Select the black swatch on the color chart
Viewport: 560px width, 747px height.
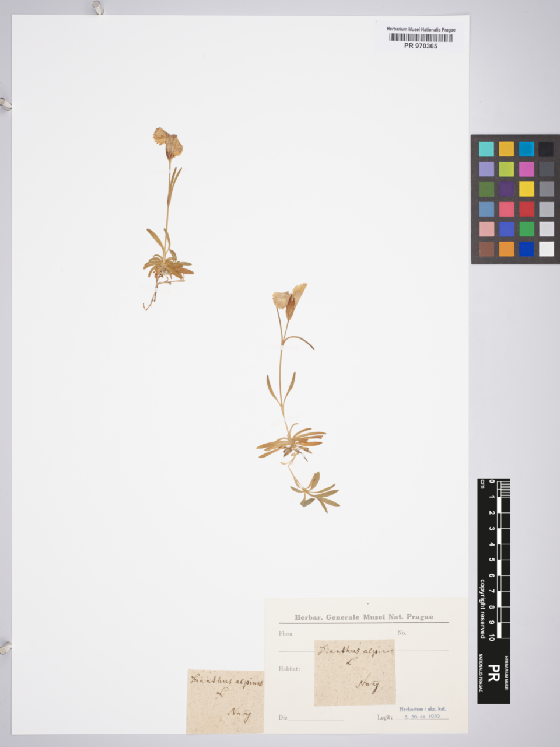[546, 149]
